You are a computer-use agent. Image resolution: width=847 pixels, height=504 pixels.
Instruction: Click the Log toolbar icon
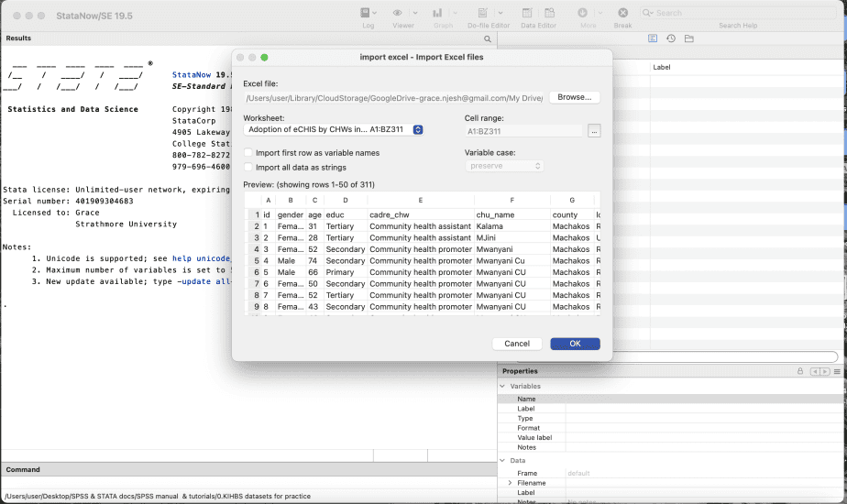click(x=365, y=14)
